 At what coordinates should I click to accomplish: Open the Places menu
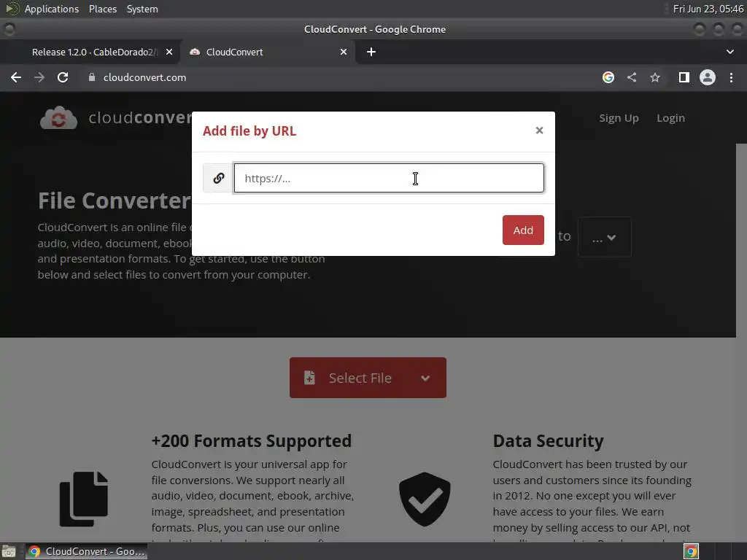(102, 9)
